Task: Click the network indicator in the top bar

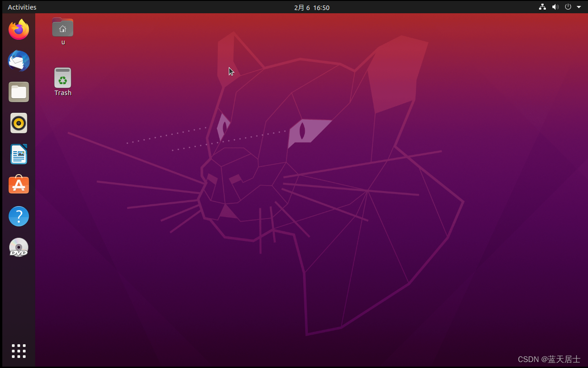Action: 542,7
